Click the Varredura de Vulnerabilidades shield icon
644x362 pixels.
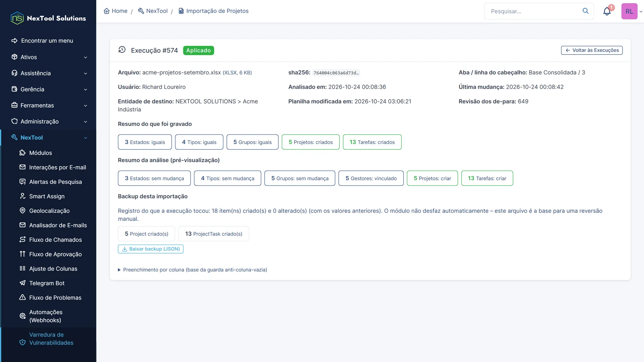click(23, 343)
